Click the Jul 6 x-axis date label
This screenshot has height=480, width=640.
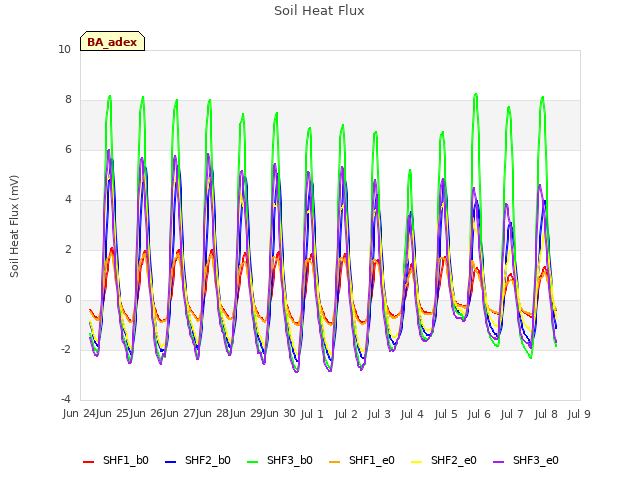(x=479, y=414)
